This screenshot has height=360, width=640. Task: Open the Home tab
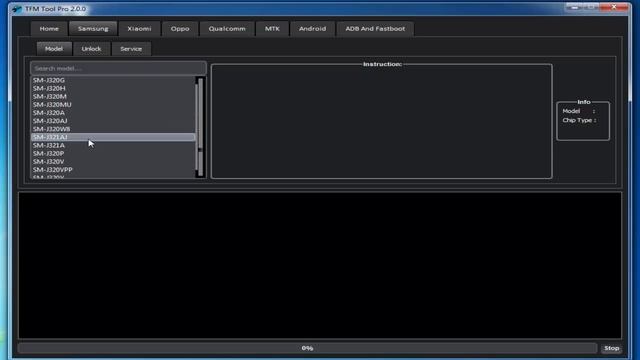pyautogui.click(x=49, y=29)
